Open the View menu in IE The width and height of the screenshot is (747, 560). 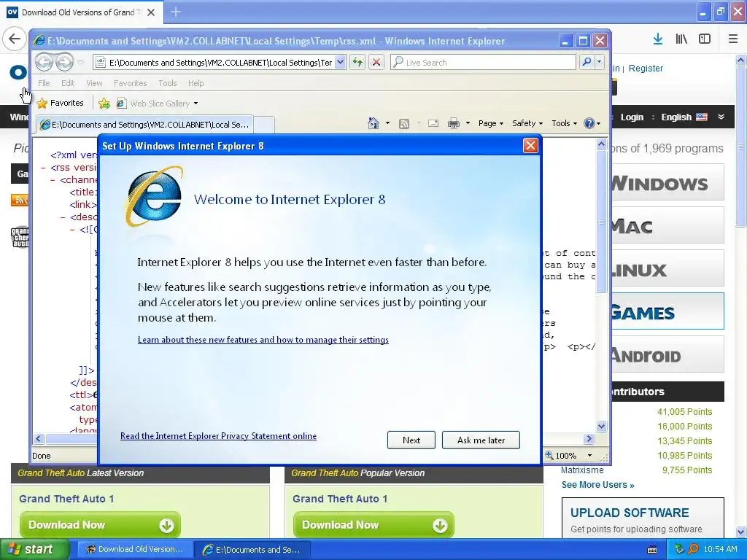(94, 83)
